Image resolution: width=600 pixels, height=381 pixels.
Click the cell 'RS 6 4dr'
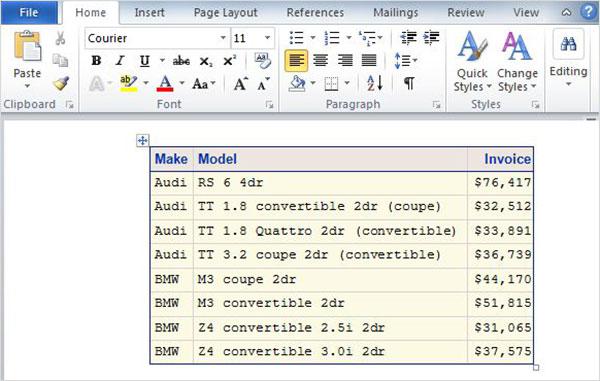coord(330,183)
